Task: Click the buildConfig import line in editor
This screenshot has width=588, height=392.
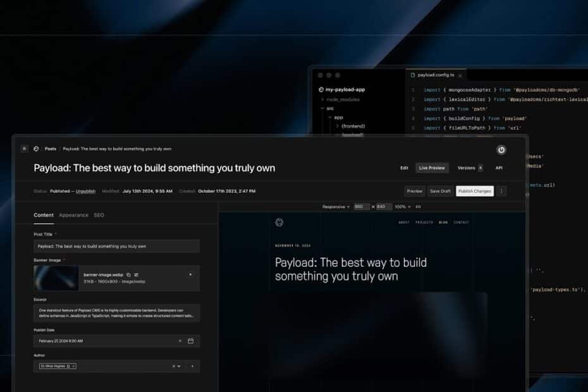Action: click(475, 118)
